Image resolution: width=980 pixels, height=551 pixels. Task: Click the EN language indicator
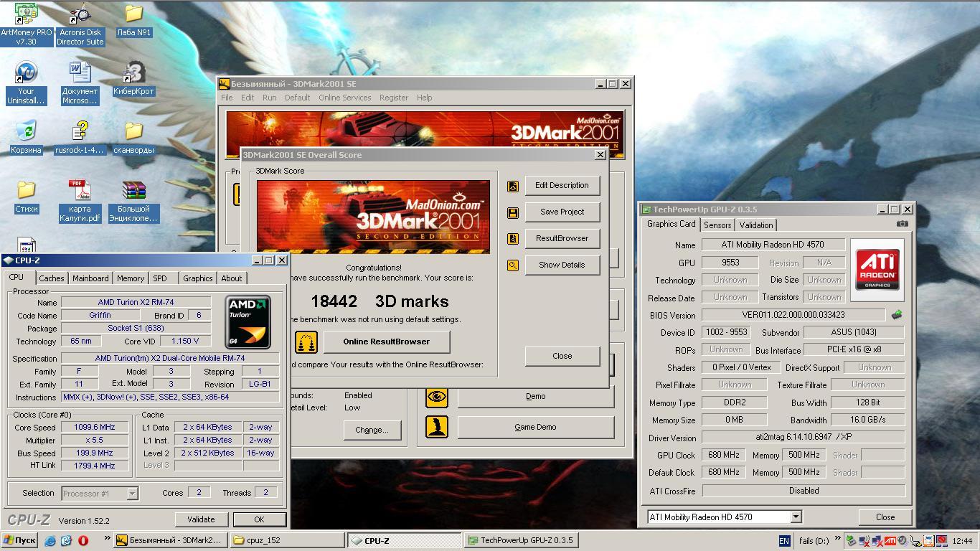tap(784, 541)
